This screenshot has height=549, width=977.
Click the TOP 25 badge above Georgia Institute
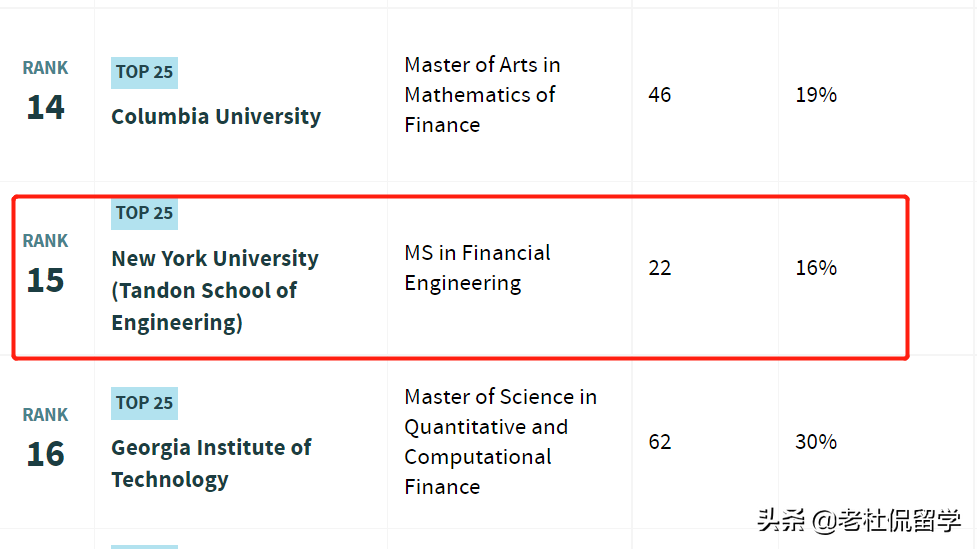pos(144,403)
